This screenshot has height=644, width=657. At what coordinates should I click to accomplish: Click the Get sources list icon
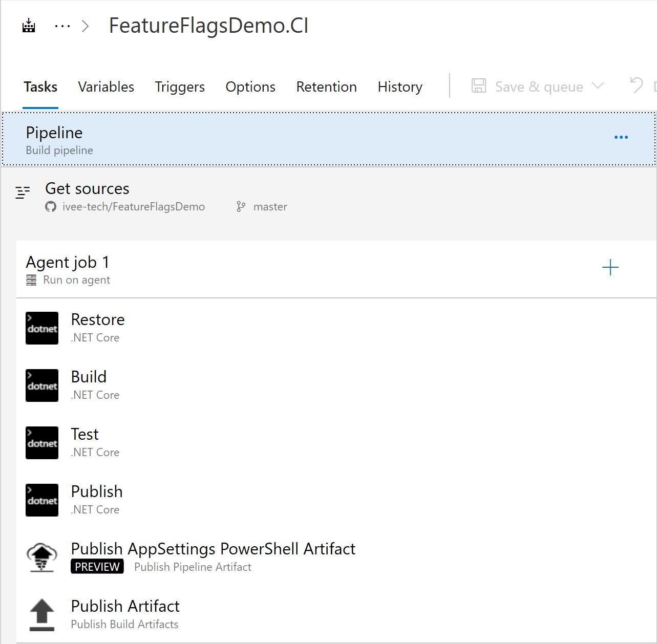23,192
